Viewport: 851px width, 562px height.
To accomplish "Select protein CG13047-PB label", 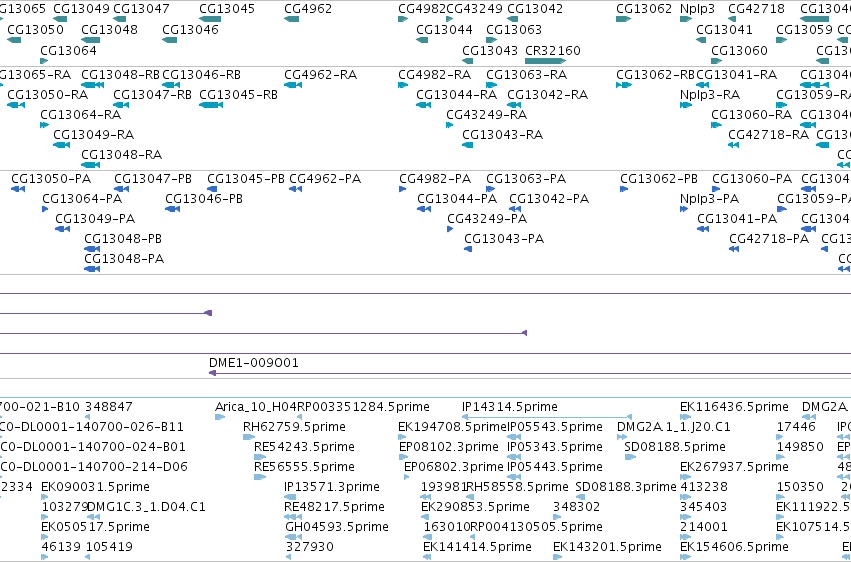I will point(153,178).
